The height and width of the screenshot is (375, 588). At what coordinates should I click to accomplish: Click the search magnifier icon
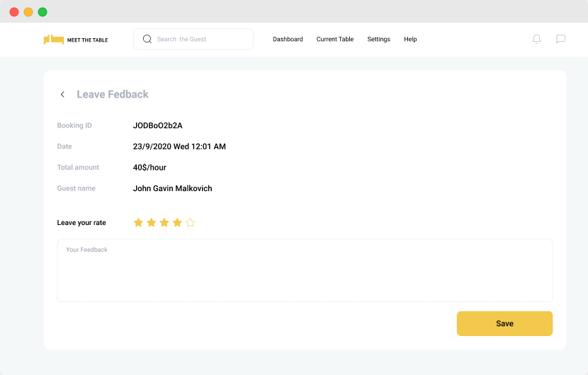(147, 39)
